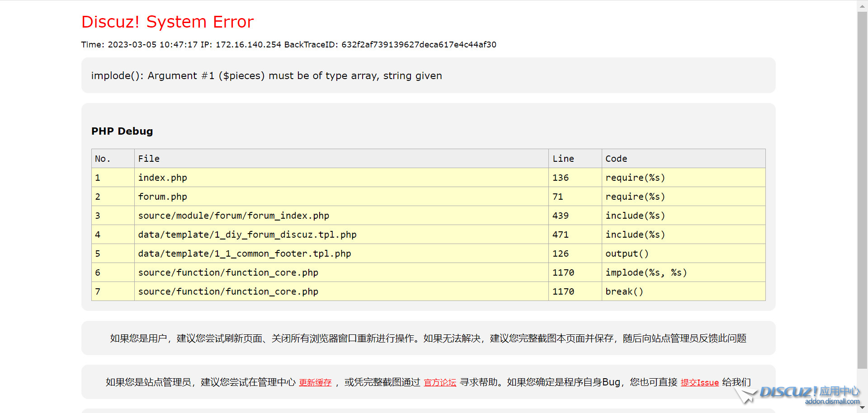
Task: Click the Discuz! System Error heading
Action: pos(167,22)
